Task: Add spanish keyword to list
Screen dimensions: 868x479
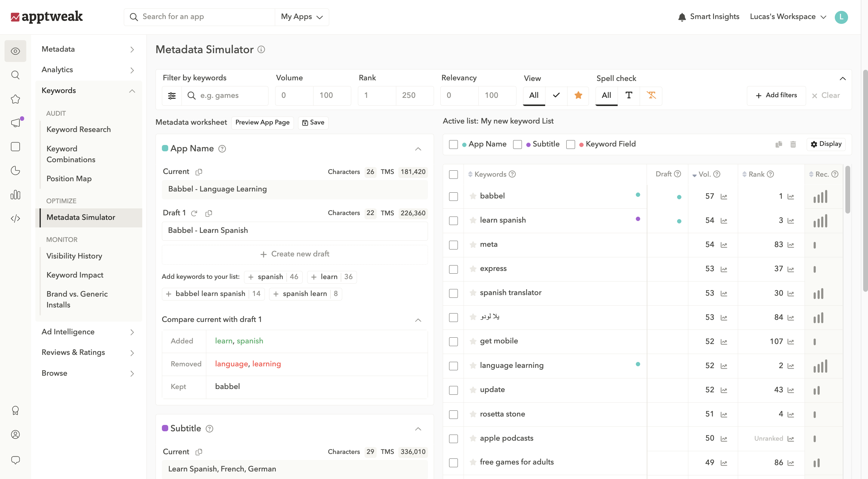Action: (273, 277)
